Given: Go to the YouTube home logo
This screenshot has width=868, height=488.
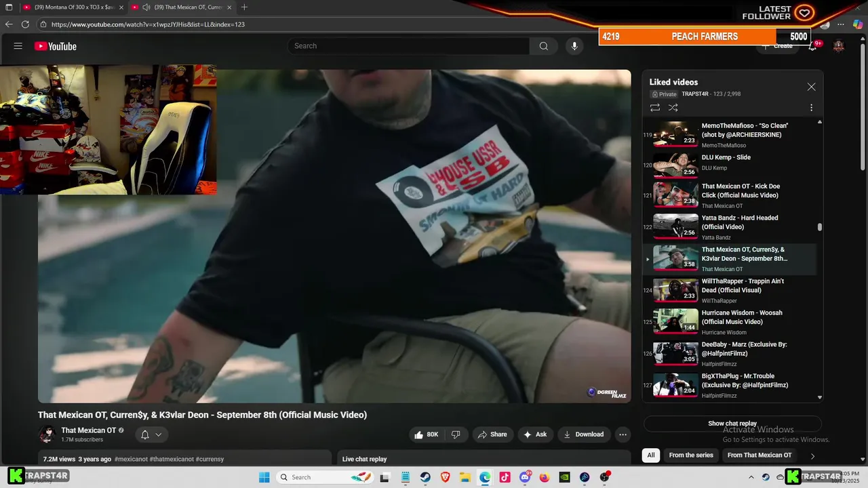Looking at the screenshot, I should [x=56, y=46].
